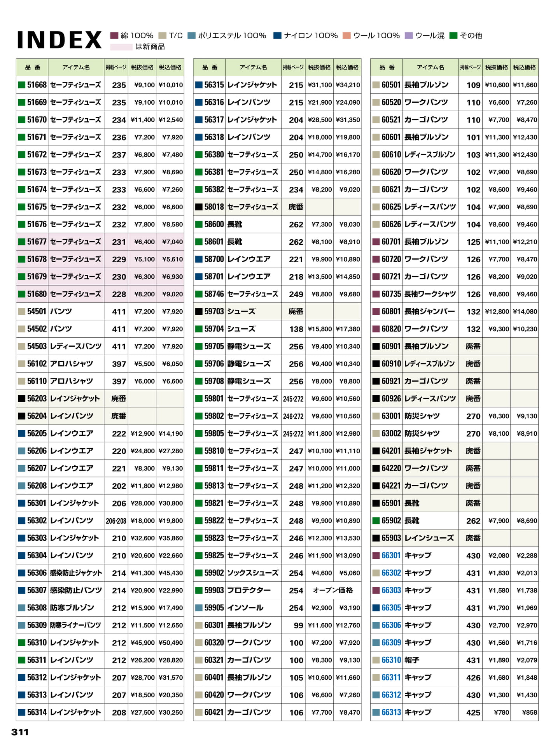This screenshot has width=560, height=747.
Task: Select the 感染防止パンツ item name
Action: 76,591
